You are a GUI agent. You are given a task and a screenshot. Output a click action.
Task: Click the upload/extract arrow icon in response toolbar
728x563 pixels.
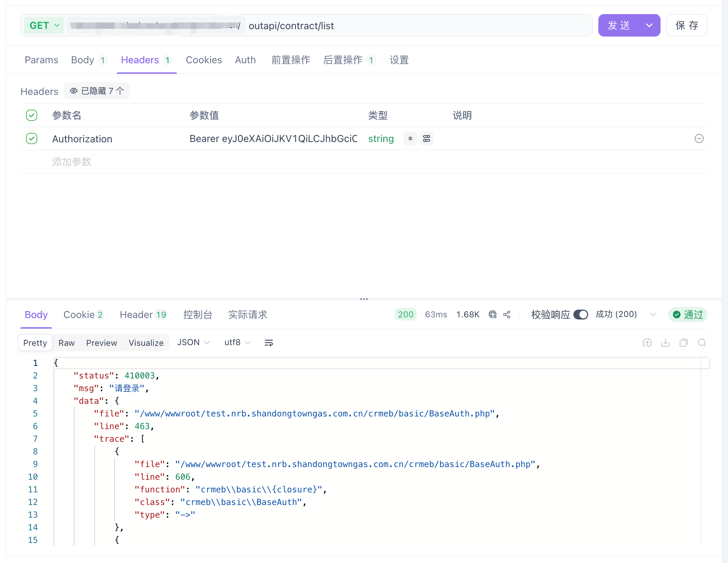[647, 343]
